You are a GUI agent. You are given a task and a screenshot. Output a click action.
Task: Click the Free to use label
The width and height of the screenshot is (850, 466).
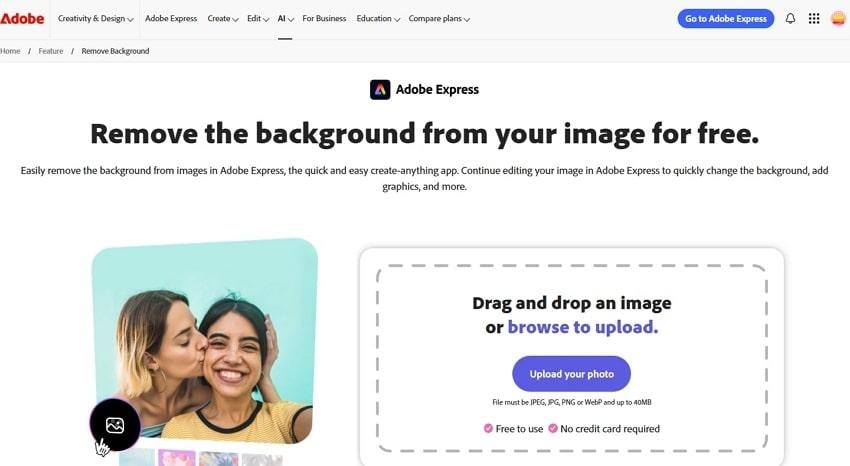pos(519,429)
